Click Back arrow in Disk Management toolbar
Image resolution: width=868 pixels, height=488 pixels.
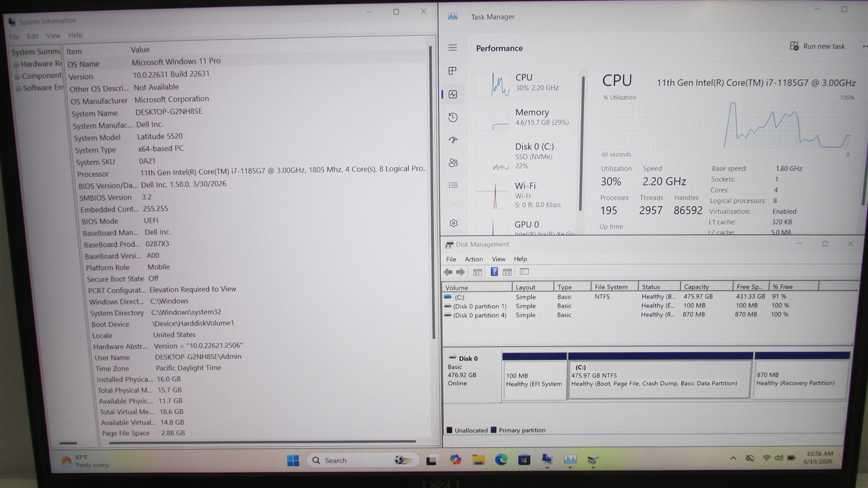[x=448, y=272]
